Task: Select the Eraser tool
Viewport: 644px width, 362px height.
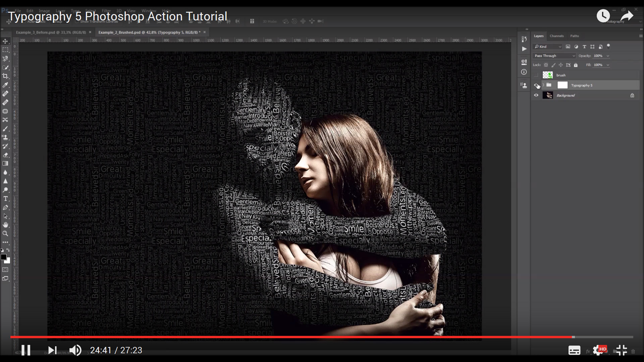Action: pyautogui.click(x=5, y=155)
